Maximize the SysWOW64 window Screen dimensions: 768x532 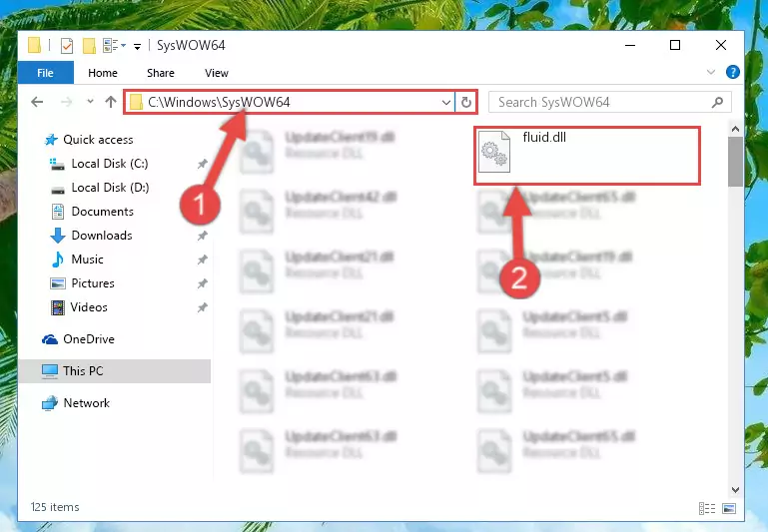click(675, 45)
